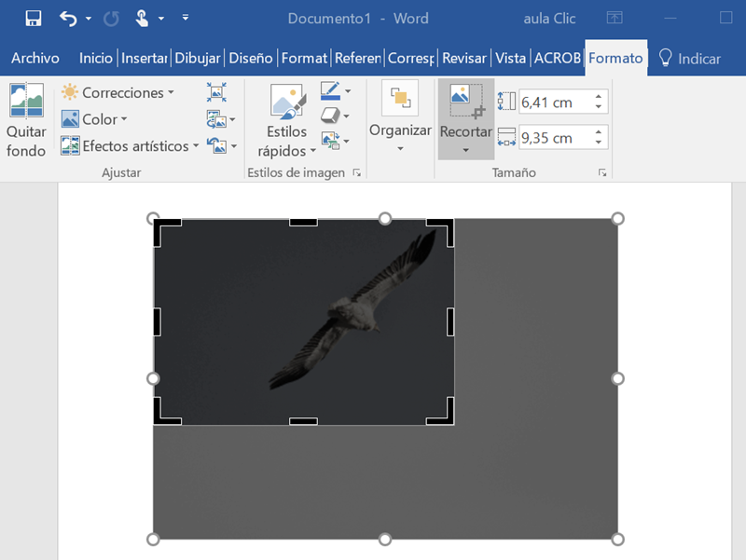746x560 pixels.
Task: Click the Quitar fondo icon
Action: click(x=26, y=101)
